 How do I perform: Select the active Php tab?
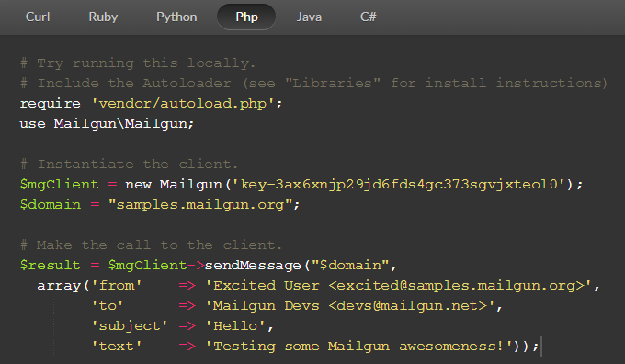[x=246, y=17]
